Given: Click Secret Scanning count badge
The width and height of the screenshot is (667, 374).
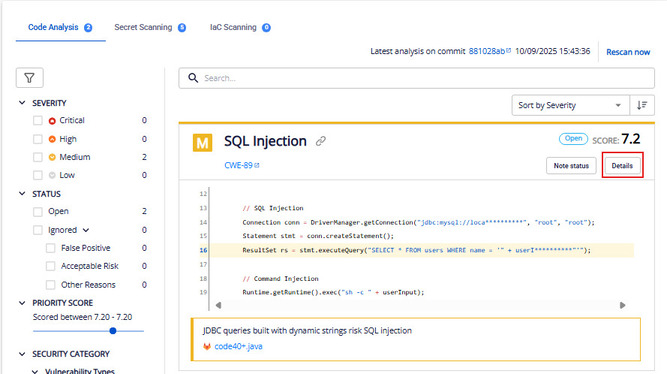Looking at the screenshot, I should 182,28.
